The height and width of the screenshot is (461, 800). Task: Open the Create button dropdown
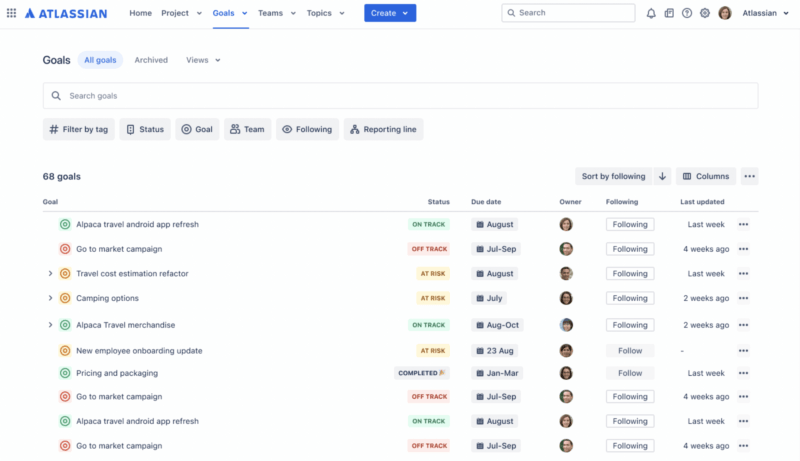(390, 13)
